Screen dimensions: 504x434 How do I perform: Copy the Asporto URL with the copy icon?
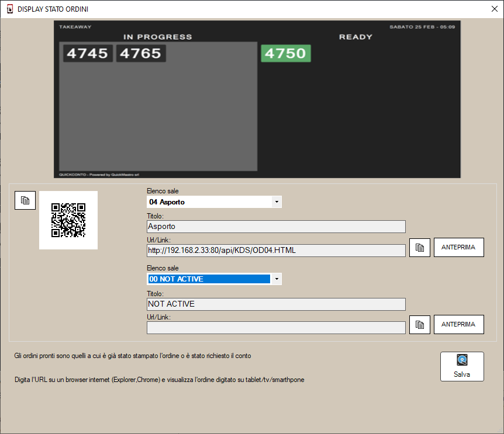(x=419, y=248)
